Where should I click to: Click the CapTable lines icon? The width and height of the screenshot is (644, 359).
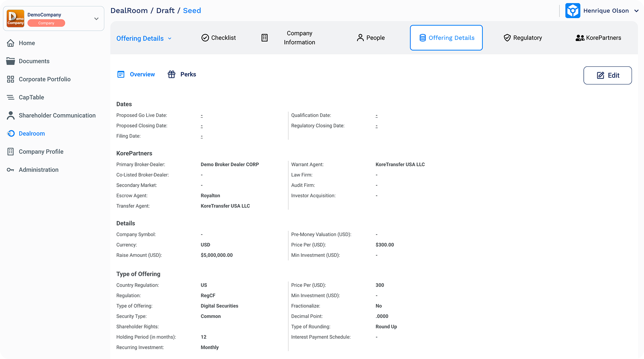pos(11,97)
